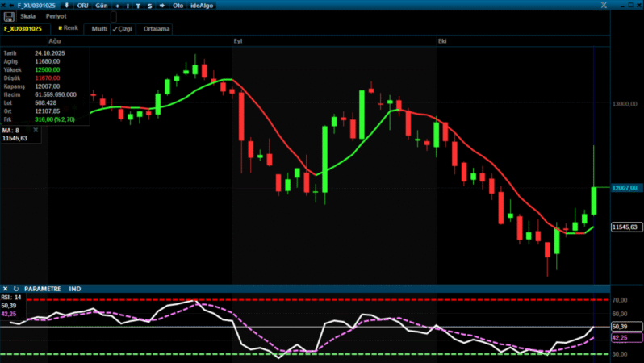Refresh the RSI indicator panel
644x363 pixels.
15,288
